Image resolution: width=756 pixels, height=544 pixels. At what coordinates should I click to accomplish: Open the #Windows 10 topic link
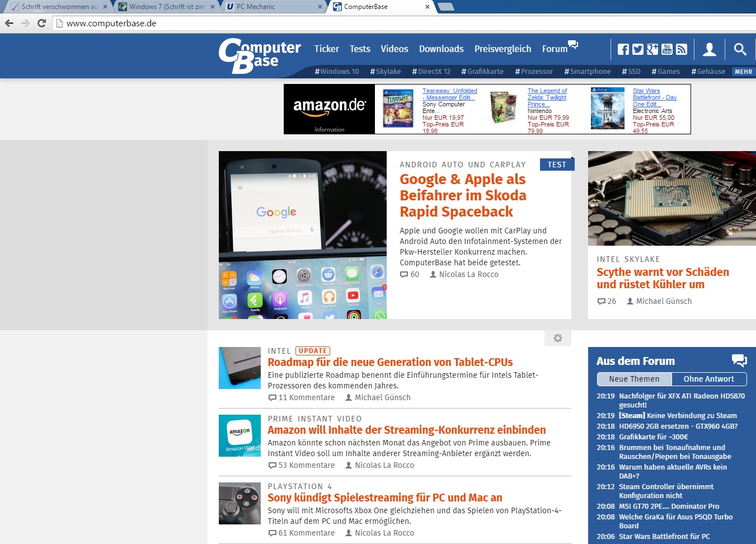point(337,72)
